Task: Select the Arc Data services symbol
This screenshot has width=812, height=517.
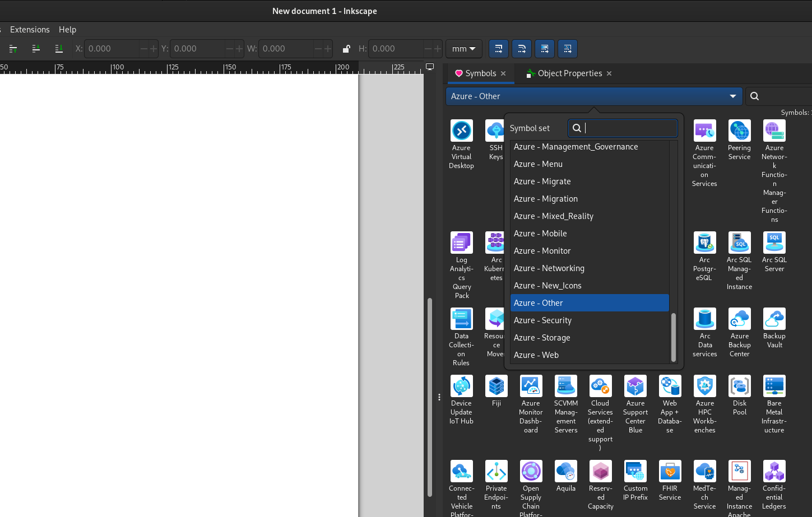Action: pos(704,332)
